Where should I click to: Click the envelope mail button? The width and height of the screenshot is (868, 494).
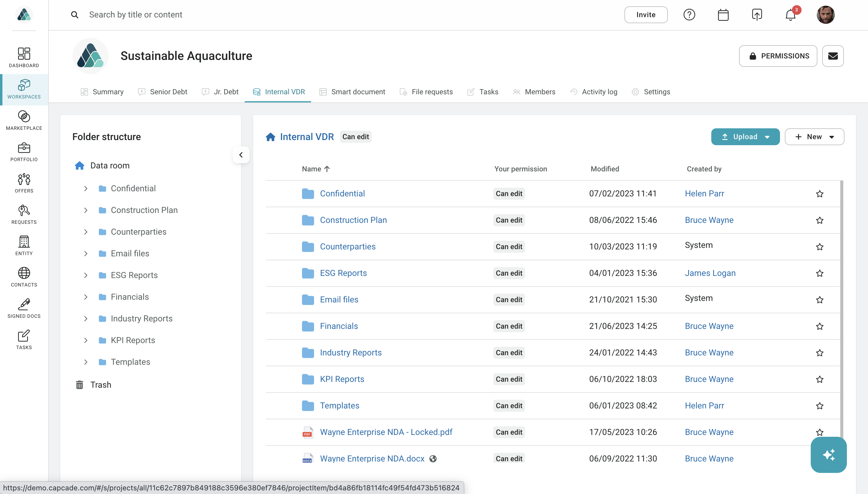coord(833,56)
